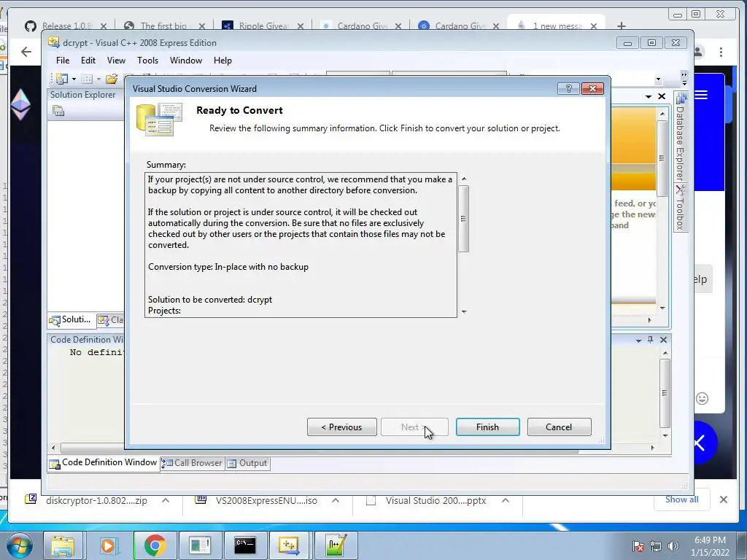
Task: Open Windows Media Player taskbar icon
Action: click(x=108, y=545)
